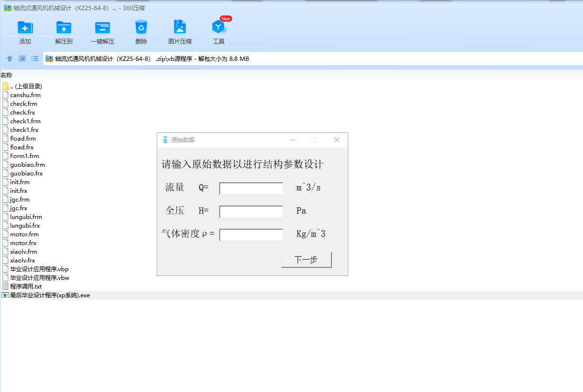The height and width of the screenshot is (392, 583).
Task: Select the lungubi.frx file
Action: click(25, 226)
